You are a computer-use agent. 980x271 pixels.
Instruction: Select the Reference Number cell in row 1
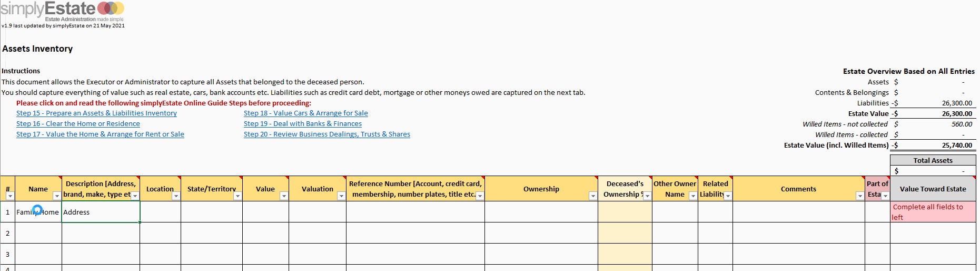pyautogui.click(x=415, y=212)
